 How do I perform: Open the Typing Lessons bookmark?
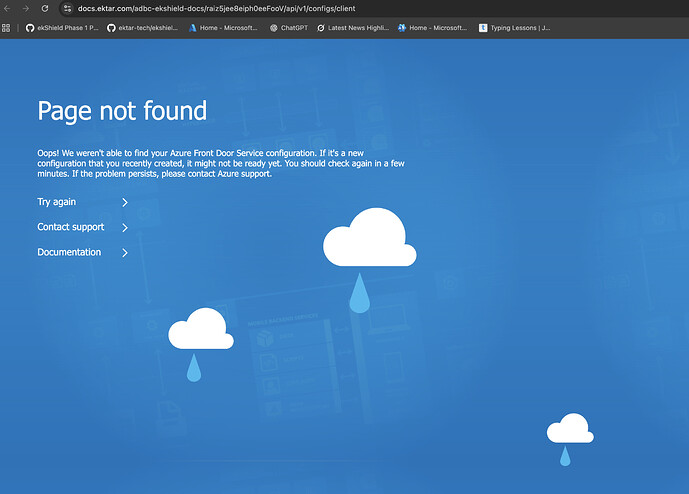coord(515,28)
